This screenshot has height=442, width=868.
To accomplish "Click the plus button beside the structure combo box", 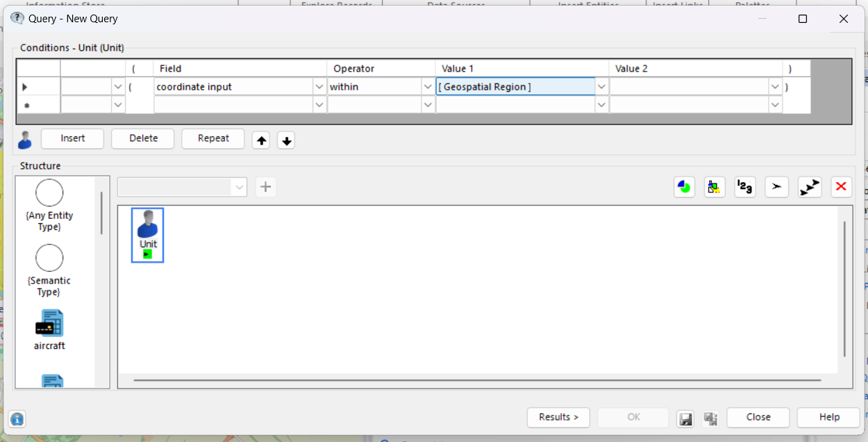I will point(265,187).
